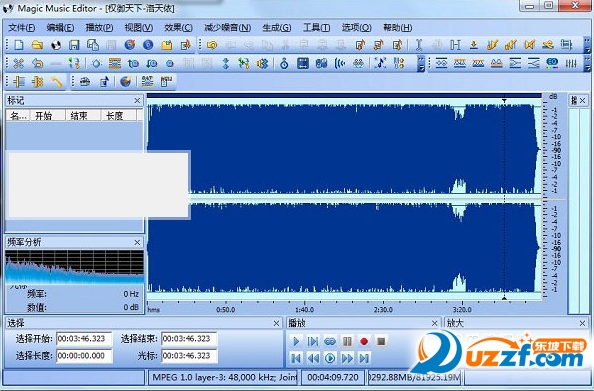Viewport: 594px width, 391px height.
Task: Click the play button in the 播放 panel
Action: point(296,341)
